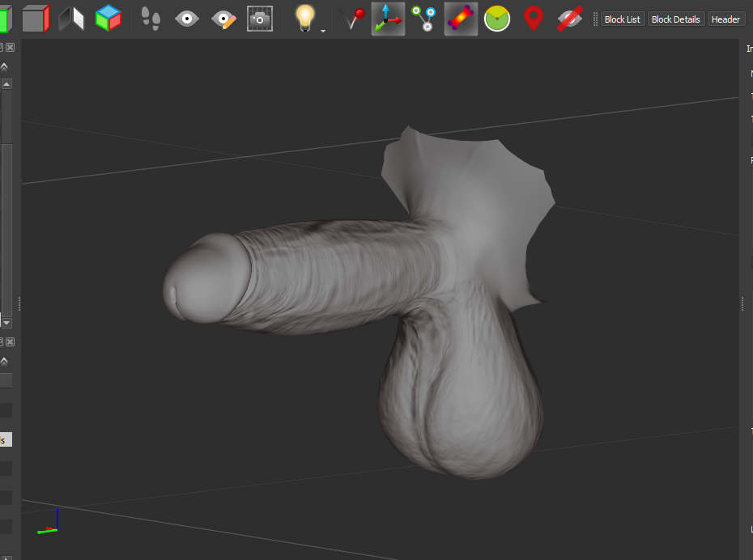Open the Block List panel button

point(623,19)
